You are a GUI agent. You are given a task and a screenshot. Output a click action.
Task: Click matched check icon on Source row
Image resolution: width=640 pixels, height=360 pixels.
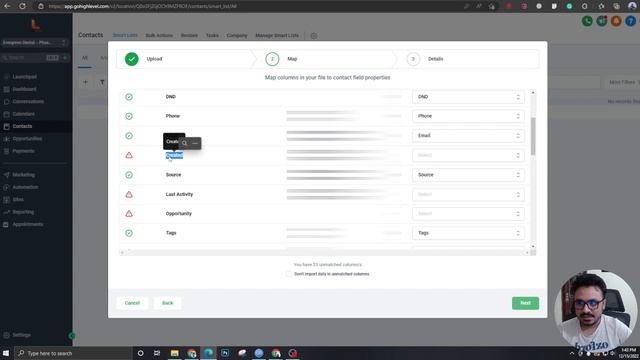point(129,175)
